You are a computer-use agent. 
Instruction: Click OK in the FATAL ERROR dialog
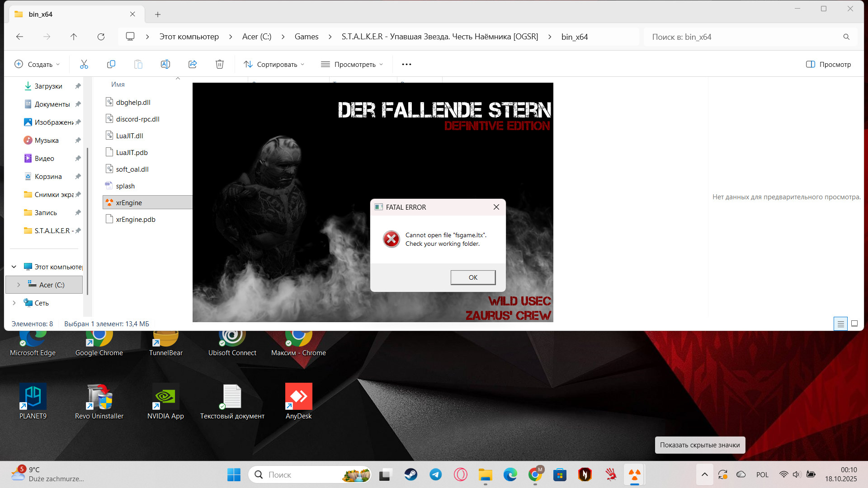tap(473, 277)
